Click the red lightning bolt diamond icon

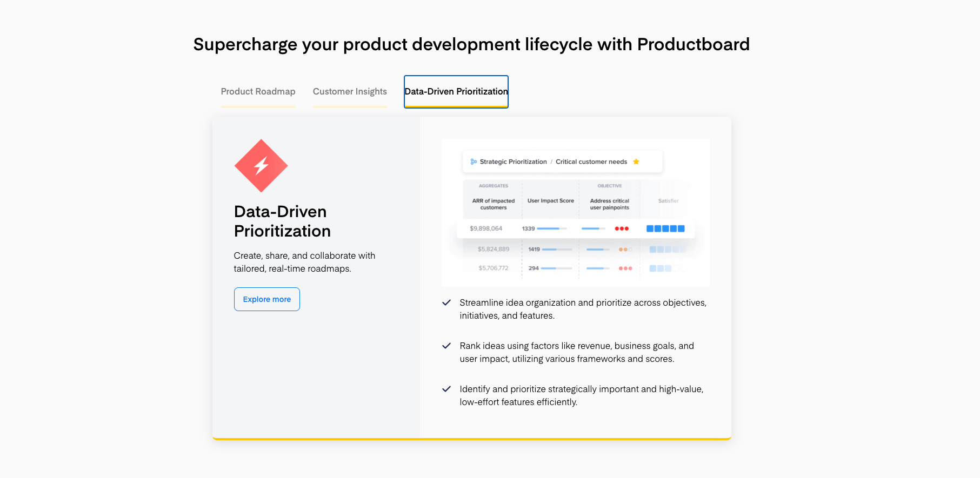[x=261, y=166]
